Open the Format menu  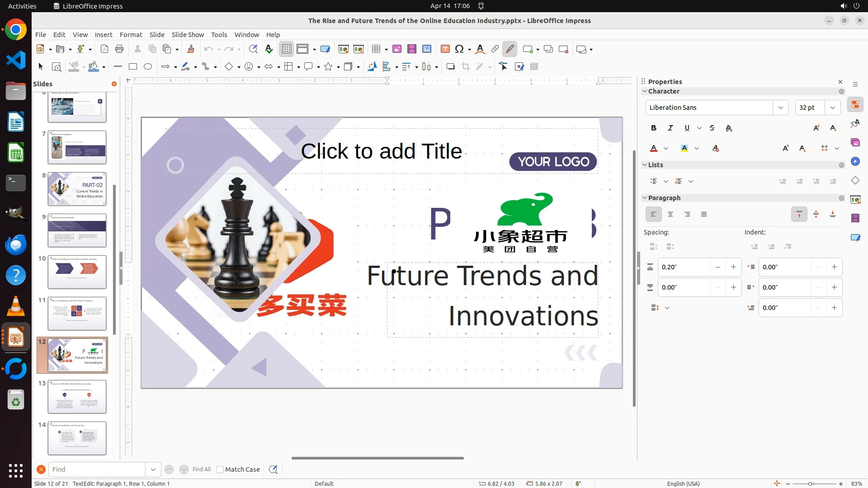(131, 35)
